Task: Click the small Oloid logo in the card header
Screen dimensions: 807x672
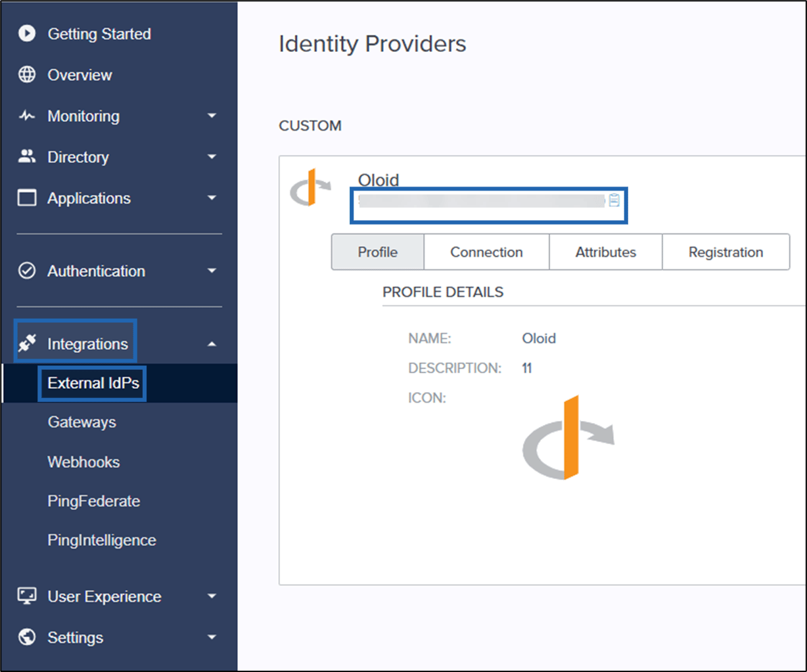Action: (x=311, y=187)
